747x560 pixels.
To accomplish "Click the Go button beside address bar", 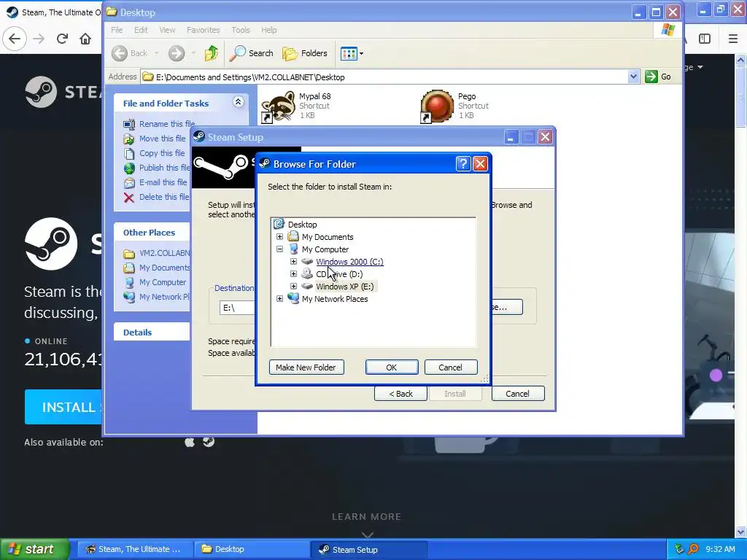I will point(658,77).
